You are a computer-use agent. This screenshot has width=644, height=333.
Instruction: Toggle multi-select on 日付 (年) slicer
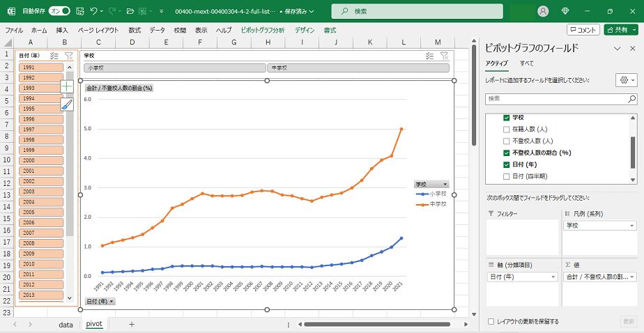click(54, 56)
